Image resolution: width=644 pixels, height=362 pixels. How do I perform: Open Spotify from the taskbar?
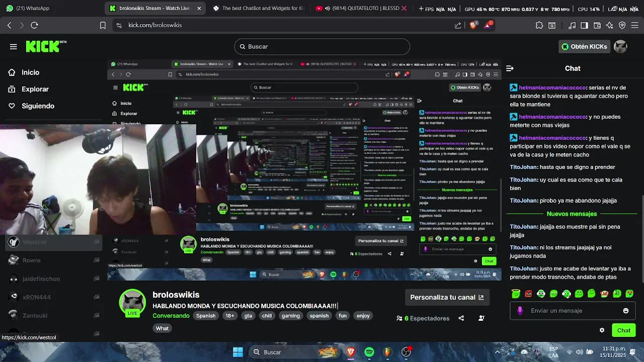point(369,352)
